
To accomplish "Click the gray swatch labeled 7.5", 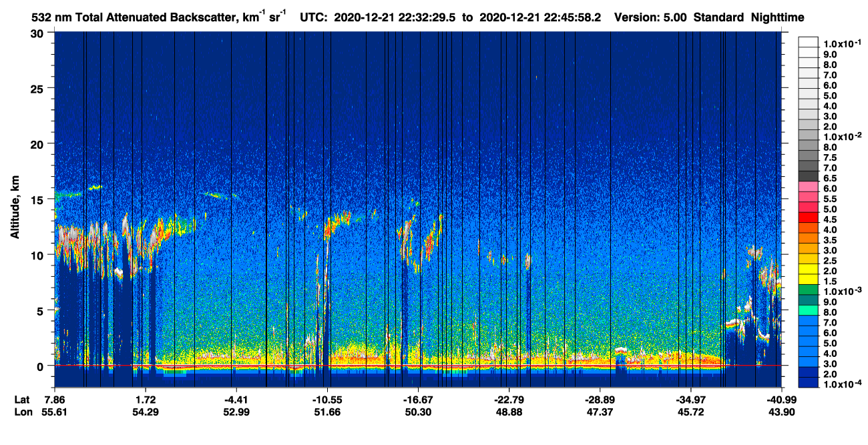I will 809,156.
